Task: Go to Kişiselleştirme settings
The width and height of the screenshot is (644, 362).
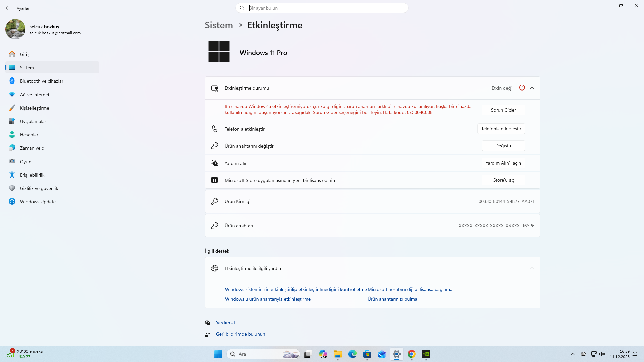Action: coord(52,108)
